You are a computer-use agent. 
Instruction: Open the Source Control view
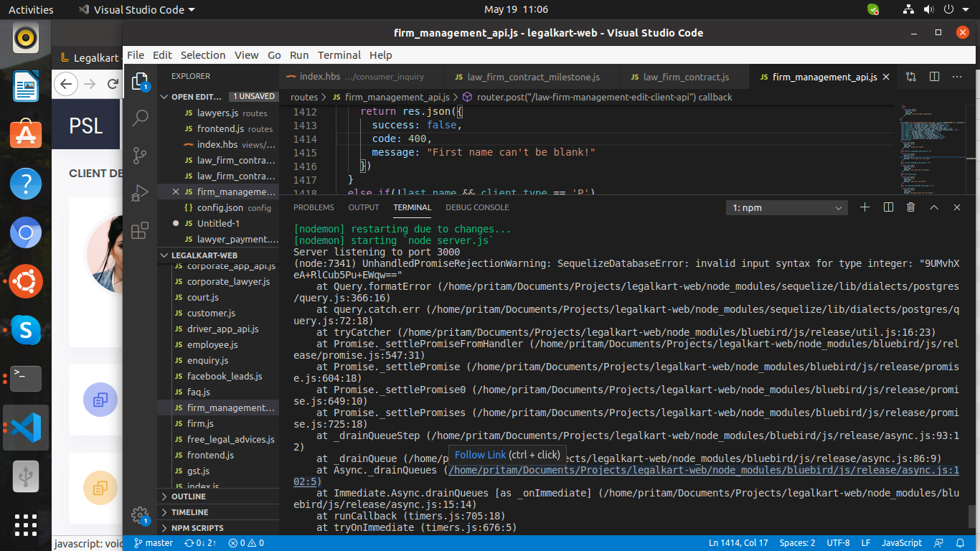[x=140, y=156]
